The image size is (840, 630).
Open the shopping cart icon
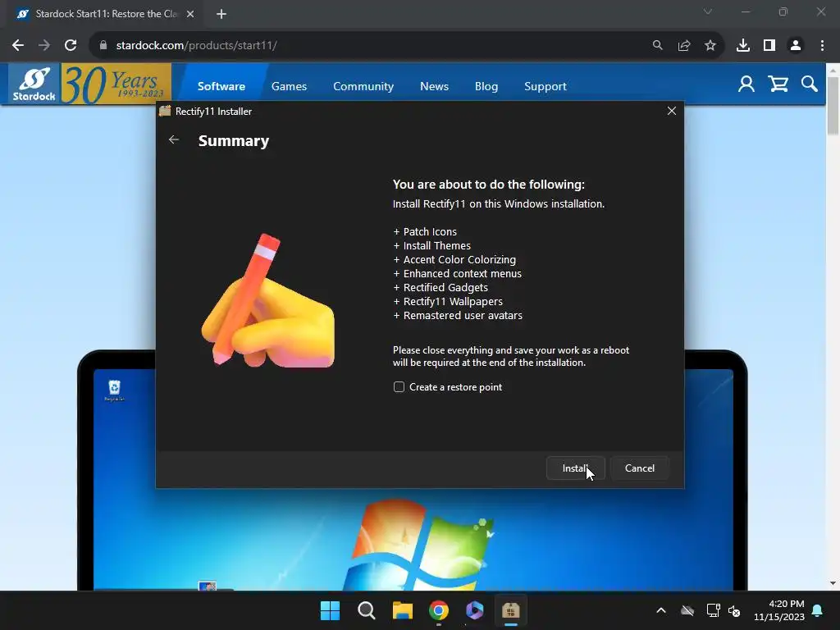point(778,84)
